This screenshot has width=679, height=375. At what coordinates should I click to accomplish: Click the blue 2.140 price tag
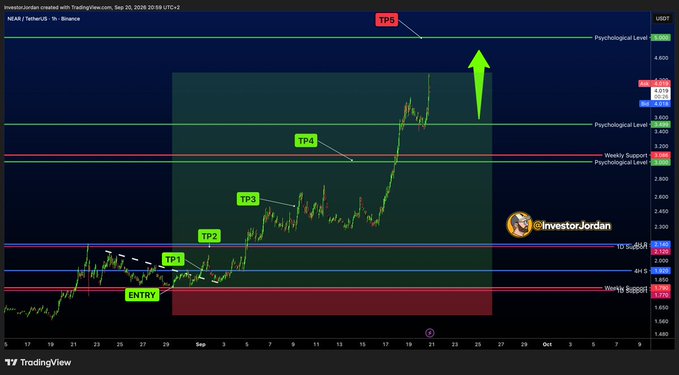tap(661, 245)
